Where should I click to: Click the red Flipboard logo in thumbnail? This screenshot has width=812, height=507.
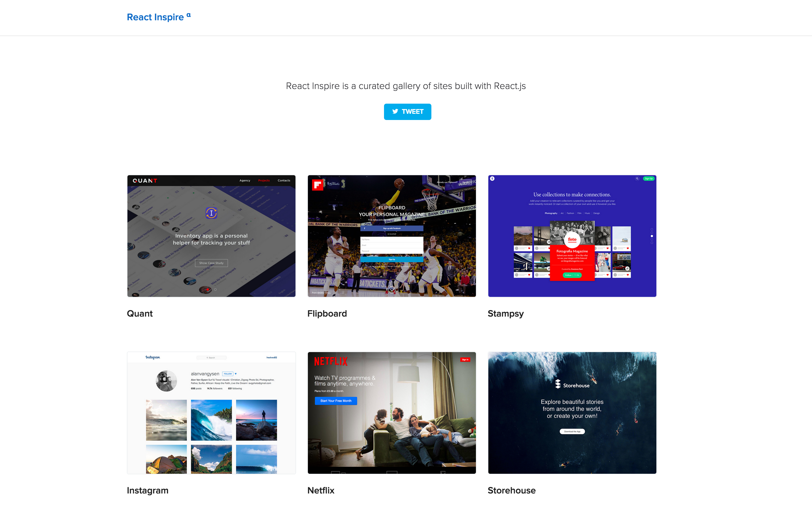click(317, 185)
